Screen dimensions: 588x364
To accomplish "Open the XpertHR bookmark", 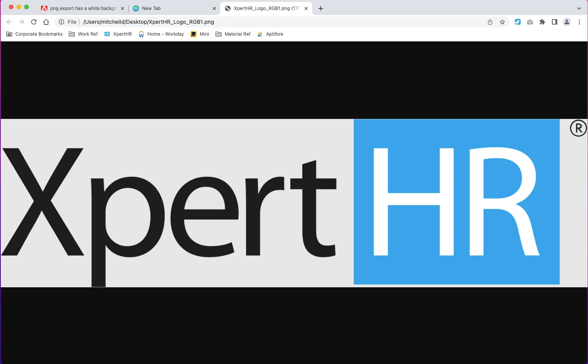I will pyautogui.click(x=118, y=34).
